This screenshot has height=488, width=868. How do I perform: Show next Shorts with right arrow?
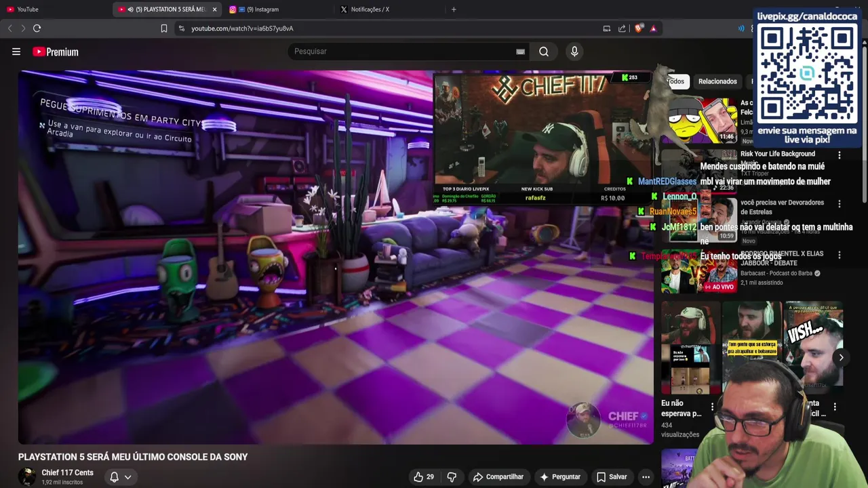tap(841, 357)
